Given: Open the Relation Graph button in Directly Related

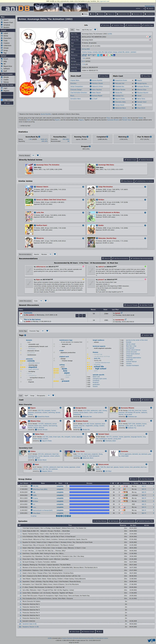Looking at the screenshot, I should (x=130, y=160).
